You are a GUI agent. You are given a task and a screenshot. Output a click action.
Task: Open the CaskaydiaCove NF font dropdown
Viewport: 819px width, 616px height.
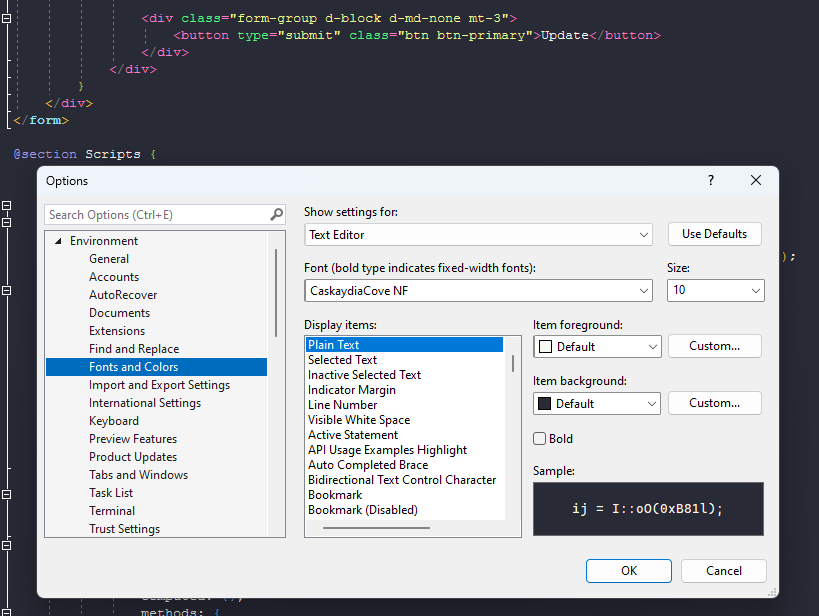643,292
